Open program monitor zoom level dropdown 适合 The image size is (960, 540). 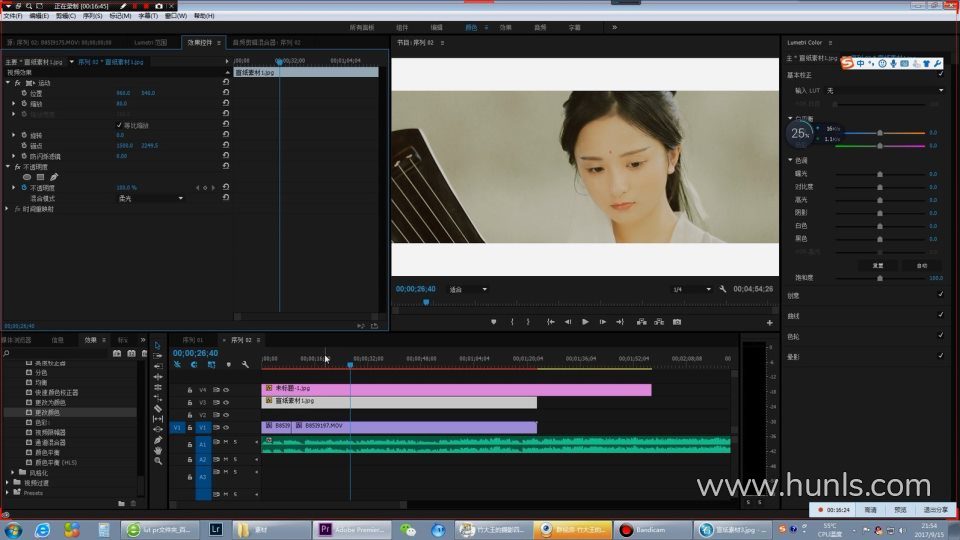click(468, 289)
